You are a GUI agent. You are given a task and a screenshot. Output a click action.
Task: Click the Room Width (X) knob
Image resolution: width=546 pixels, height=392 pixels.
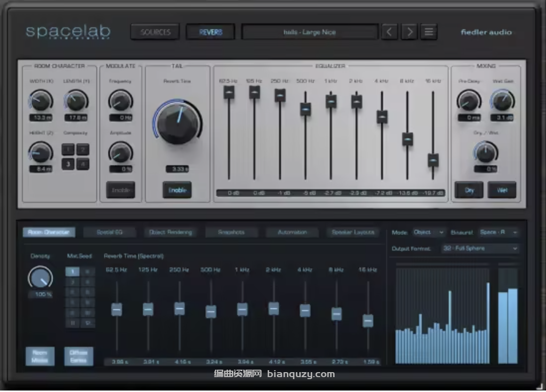pyautogui.click(x=41, y=101)
